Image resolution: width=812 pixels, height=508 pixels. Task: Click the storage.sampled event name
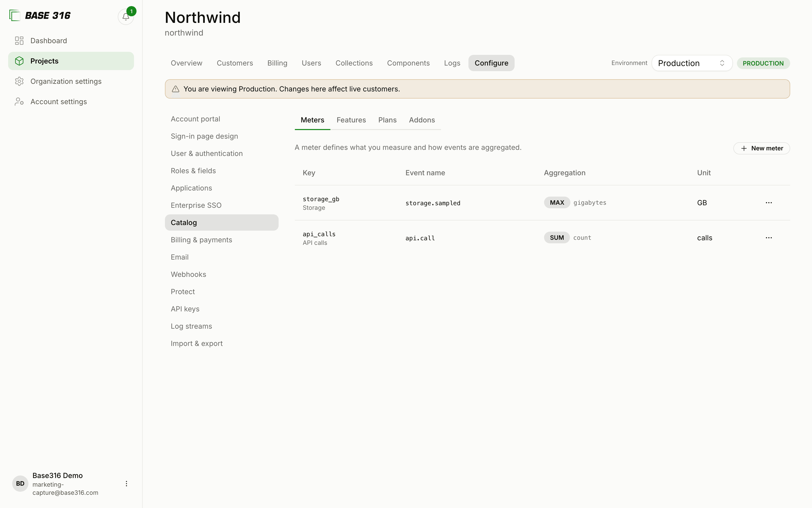click(x=433, y=203)
